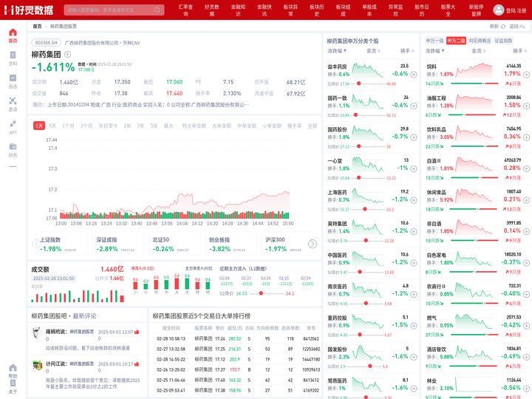Click 登陆 注册 link
Image resolution: width=532 pixels, height=399 pixels.
pos(516,10)
